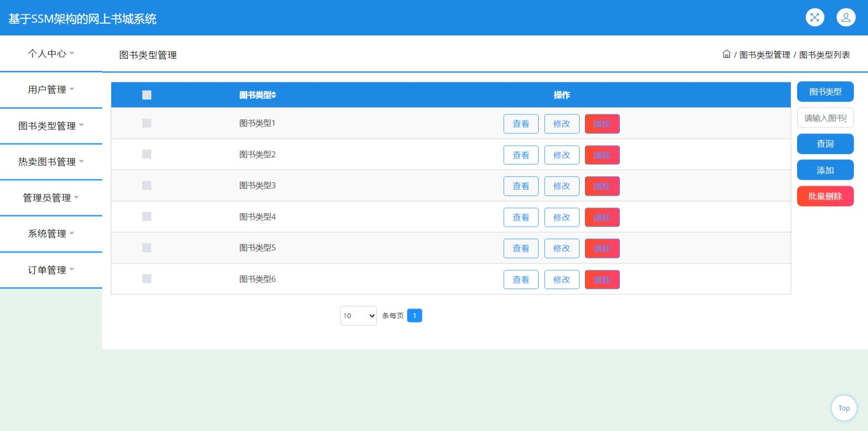Open 图书类型管理 breadcrumb link
868x431 pixels.
(765, 55)
